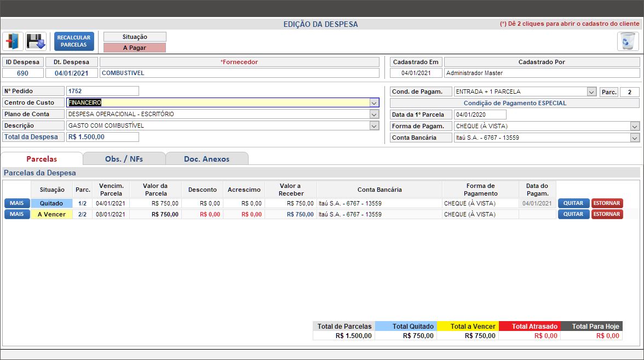Click the Fornecedor field showing COMBUSTIVEL
The height and width of the screenshot is (360, 644).
tap(239, 73)
